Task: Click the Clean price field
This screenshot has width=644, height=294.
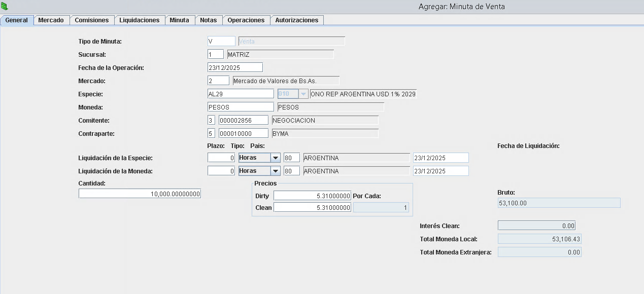Action: (312, 207)
